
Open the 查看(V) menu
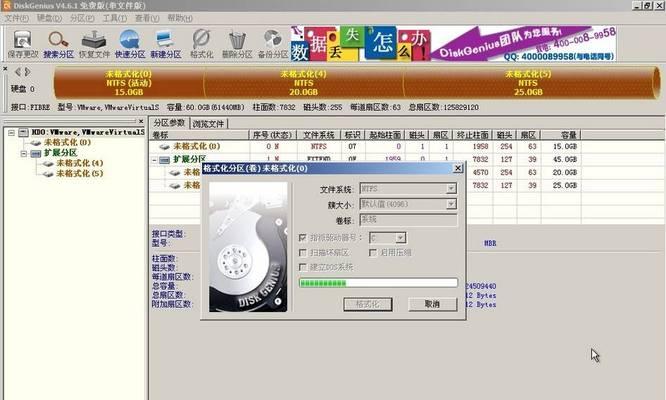147,18
